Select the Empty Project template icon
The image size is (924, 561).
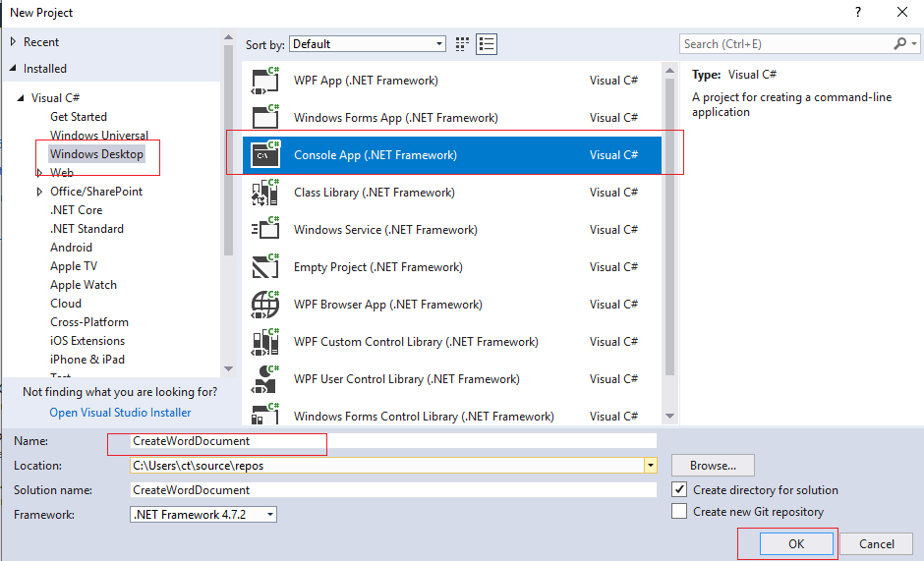[x=265, y=267]
